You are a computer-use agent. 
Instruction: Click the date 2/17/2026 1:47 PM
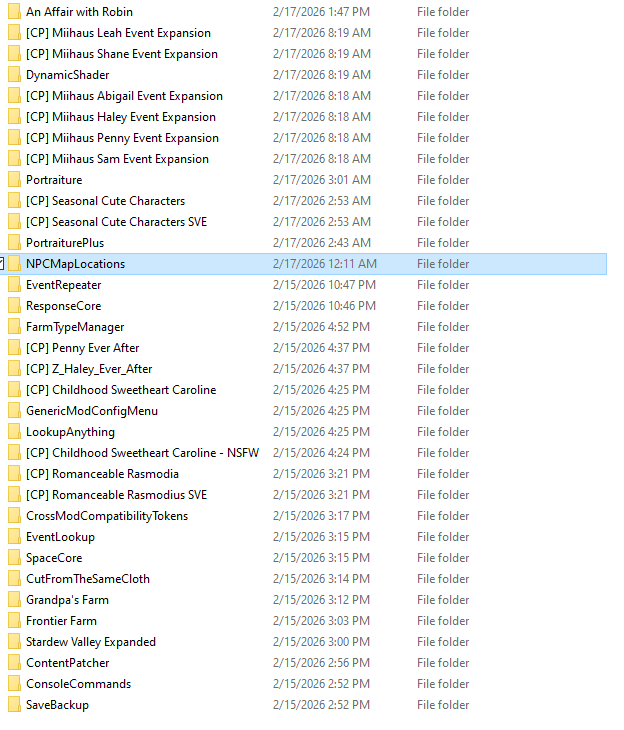[321, 12]
